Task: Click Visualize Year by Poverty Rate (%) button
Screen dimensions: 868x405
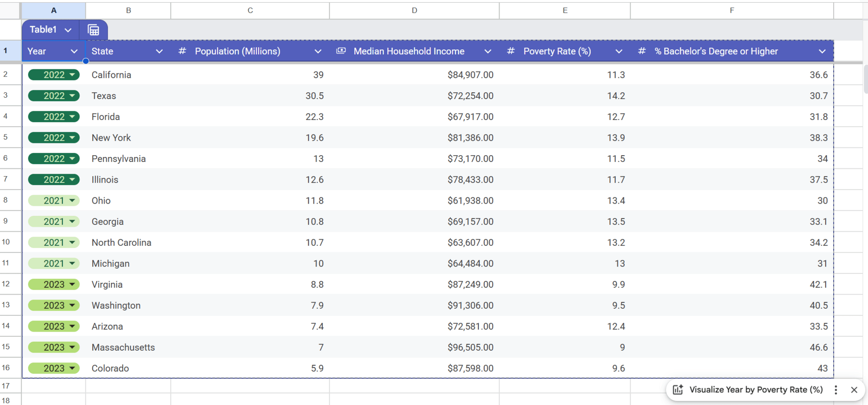Action: tap(755, 390)
